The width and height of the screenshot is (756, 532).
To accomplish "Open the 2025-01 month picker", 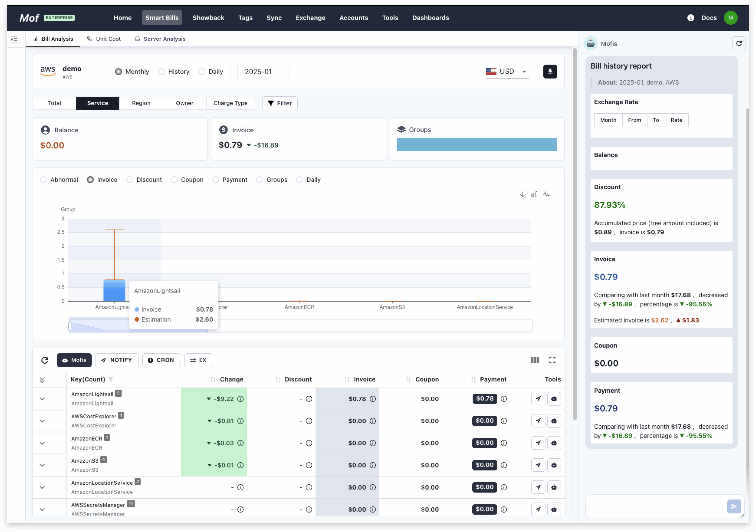I will tap(263, 72).
